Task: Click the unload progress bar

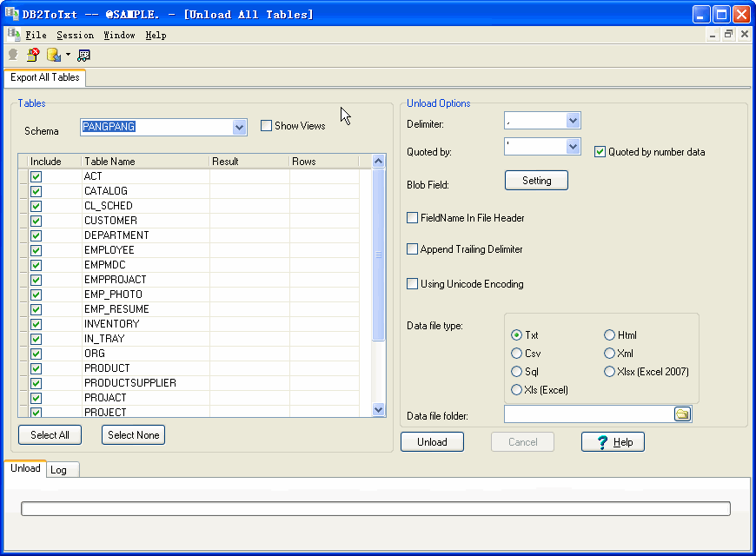Action: pos(375,509)
